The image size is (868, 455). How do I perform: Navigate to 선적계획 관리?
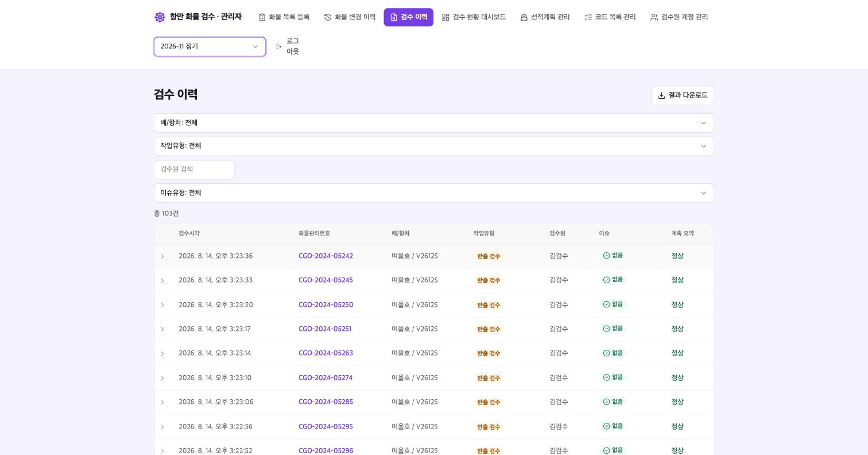(x=545, y=17)
